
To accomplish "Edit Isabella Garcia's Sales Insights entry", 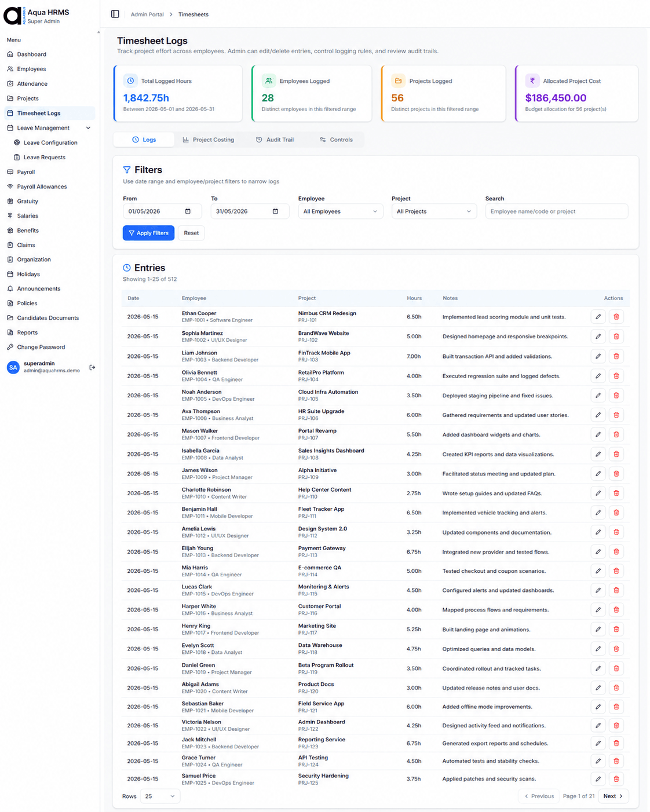I will coord(598,454).
